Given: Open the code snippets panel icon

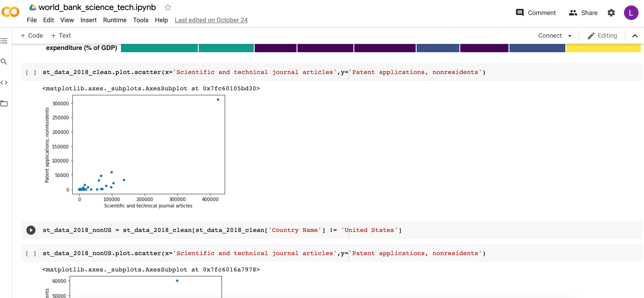Looking at the screenshot, I should coord(4,83).
